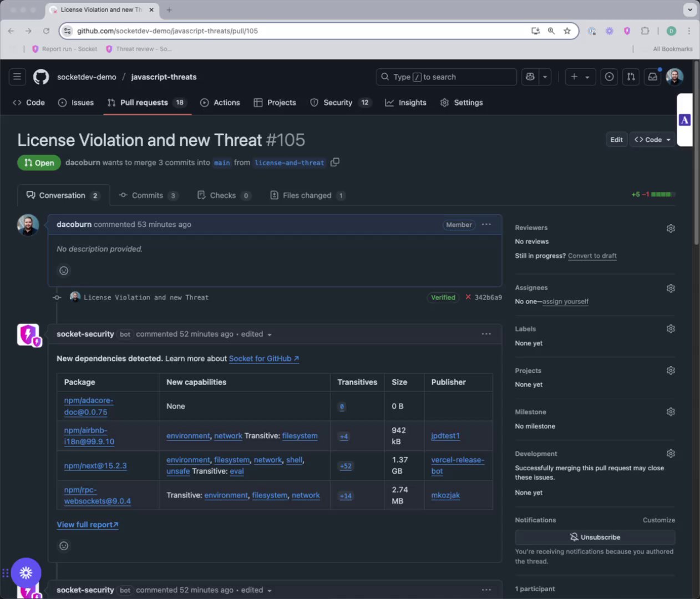The width and height of the screenshot is (700, 599).
Task: Click the assign yourself link
Action: tap(565, 302)
